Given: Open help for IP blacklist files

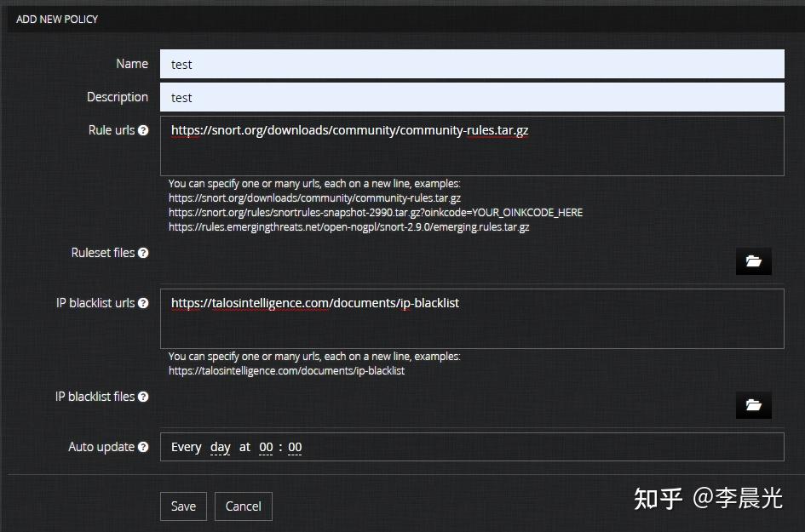Looking at the screenshot, I should coord(143,397).
